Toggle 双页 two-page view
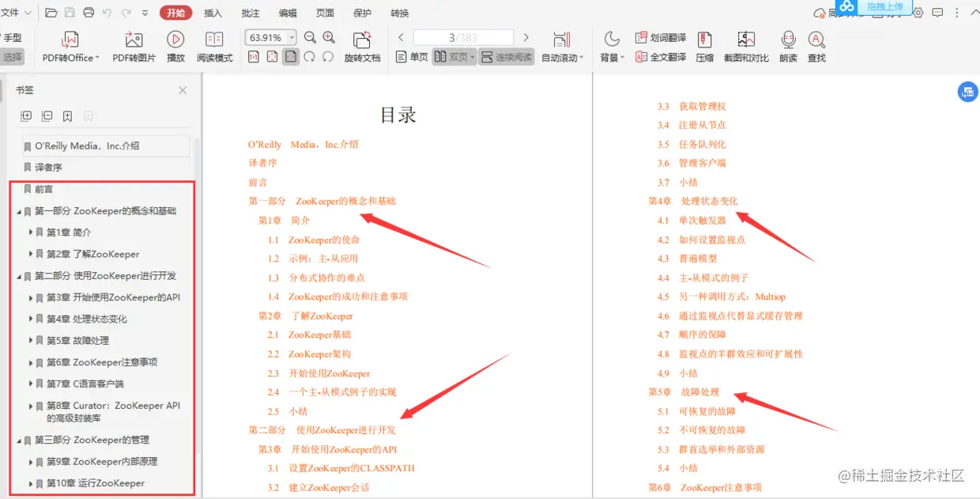Viewport: 980px width, 499px height. coord(454,57)
